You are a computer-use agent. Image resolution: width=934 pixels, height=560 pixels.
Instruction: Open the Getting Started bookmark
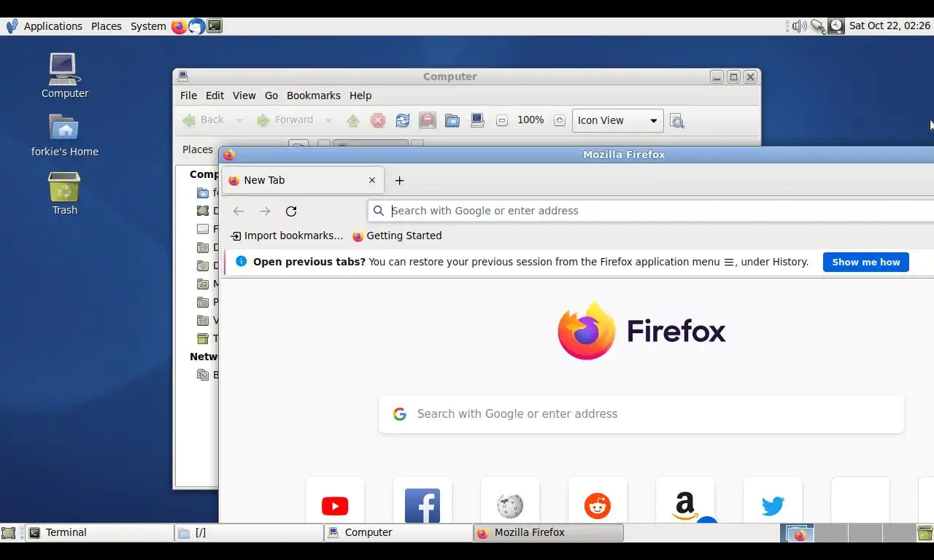click(397, 236)
